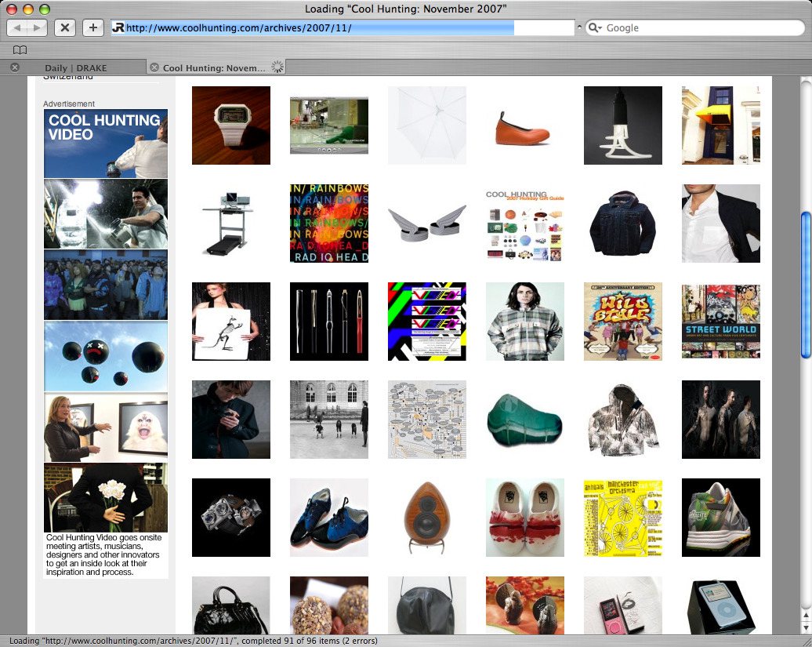Click the plus add bookmark button
The width and height of the screenshot is (812, 647).
[x=92, y=27]
